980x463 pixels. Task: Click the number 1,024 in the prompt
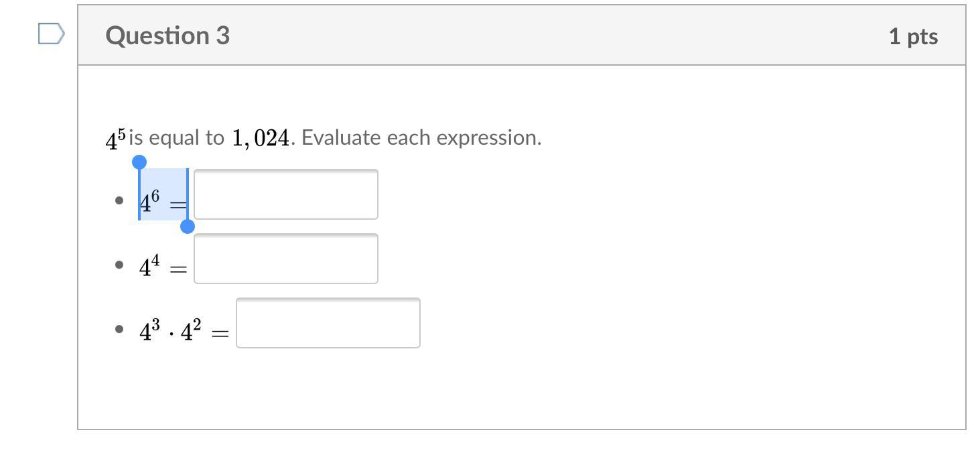[x=261, y=138]
